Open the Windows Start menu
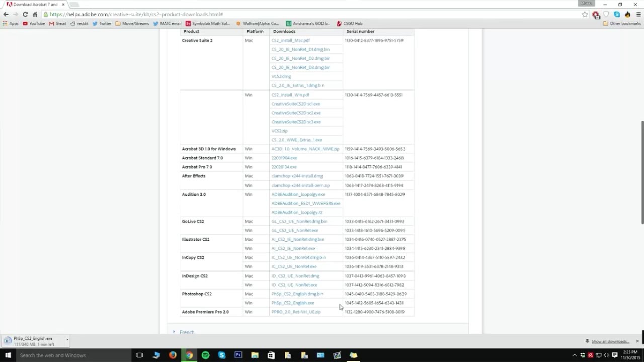Viewport: 644px width, 362px height. coord(8,355)
